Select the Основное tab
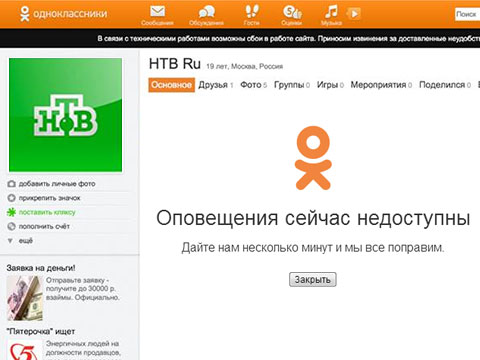 pos(171,85)
